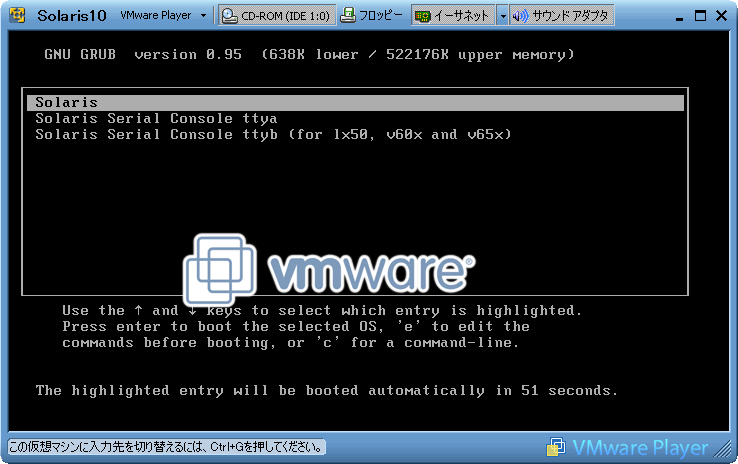Click the VMware icon in the title bar
This screenshot has width=738, height=464.
17,15
